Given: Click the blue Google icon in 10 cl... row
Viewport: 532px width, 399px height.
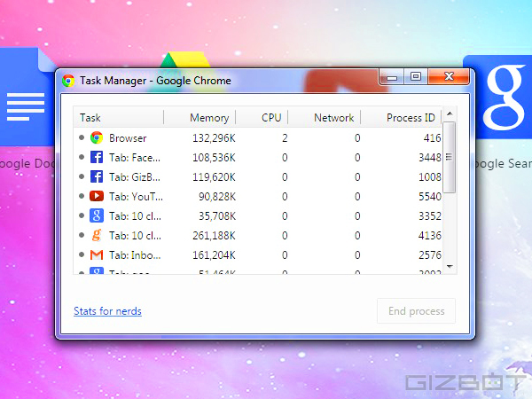Looking at the screenshot, I should 96,215.
